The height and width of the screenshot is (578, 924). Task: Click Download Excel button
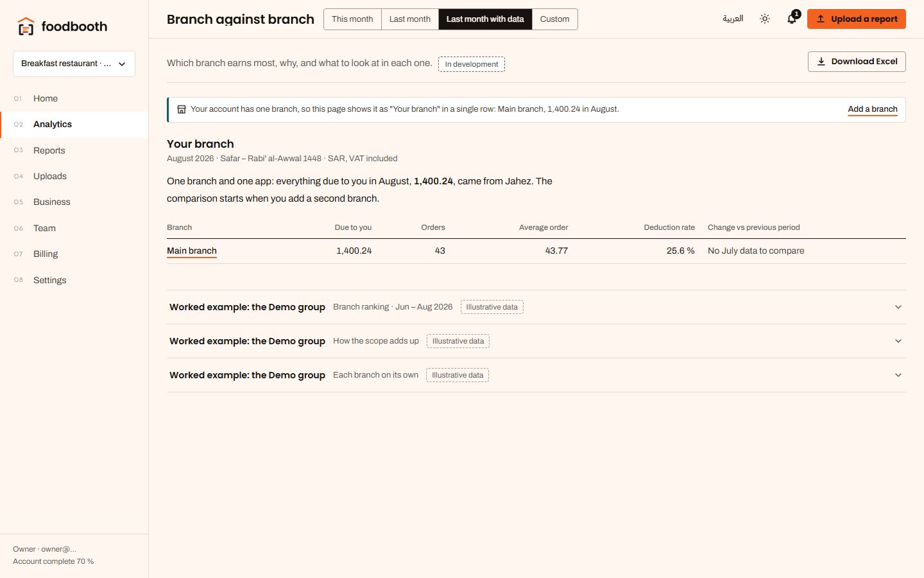857,62
